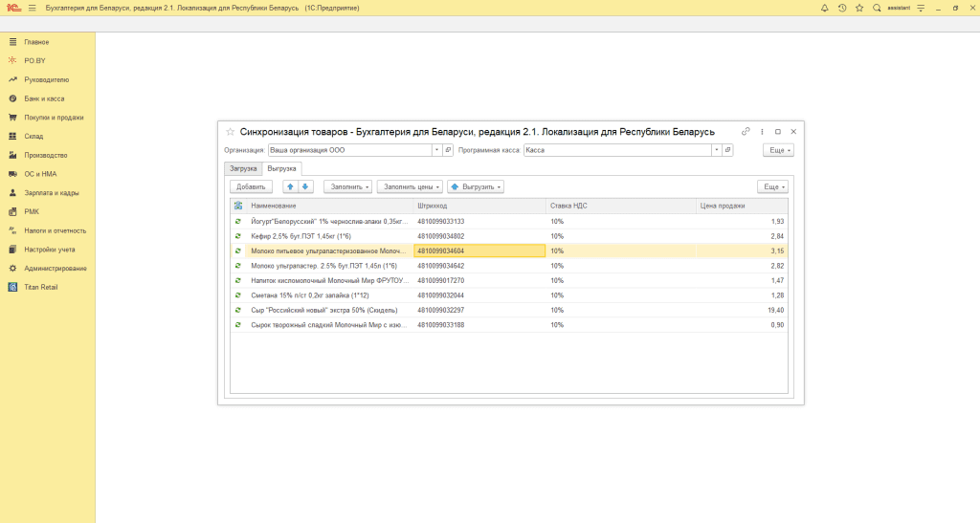Open Касса field open-item icon
Image resolution: width=980 pixels, height=523 pixels.
(727, 150)
